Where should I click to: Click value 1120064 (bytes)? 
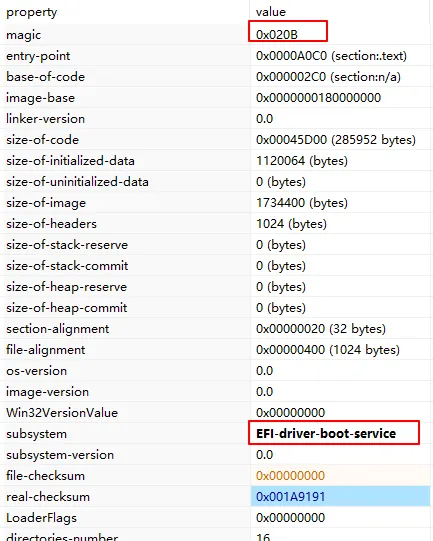point(302,161)
